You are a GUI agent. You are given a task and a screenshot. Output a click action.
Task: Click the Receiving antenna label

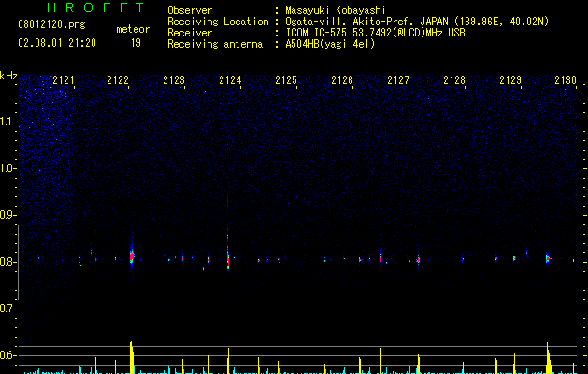click(215, 44)
